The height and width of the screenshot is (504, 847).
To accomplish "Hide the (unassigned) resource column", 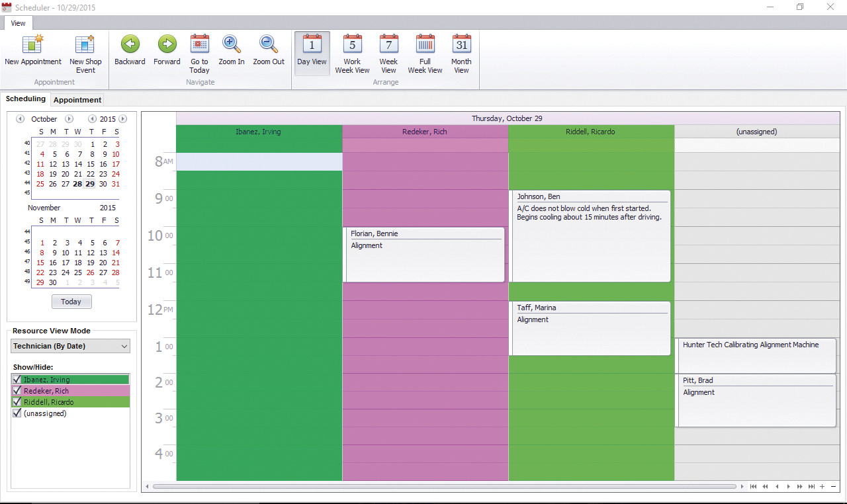I will tap(17, 413).
